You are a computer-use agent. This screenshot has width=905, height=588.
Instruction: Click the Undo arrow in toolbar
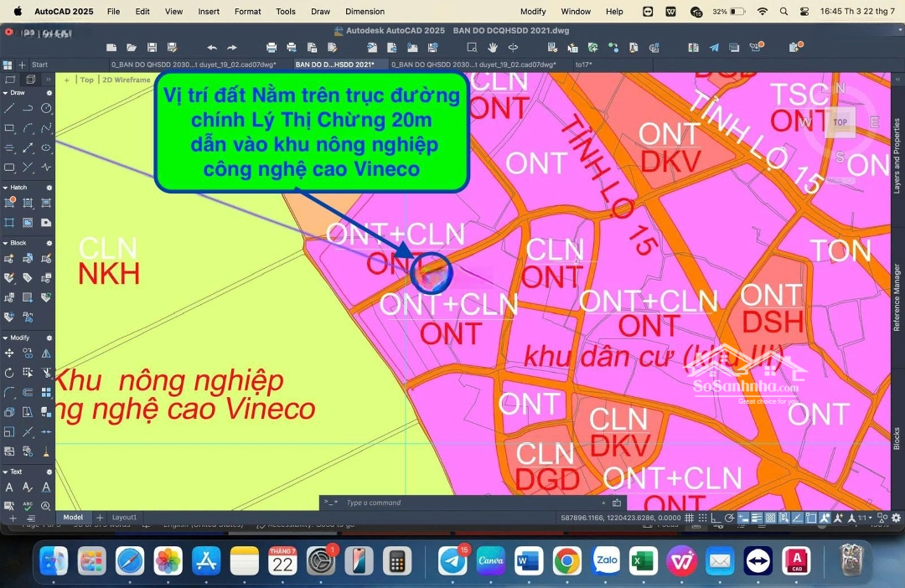[x=211, y=48]
